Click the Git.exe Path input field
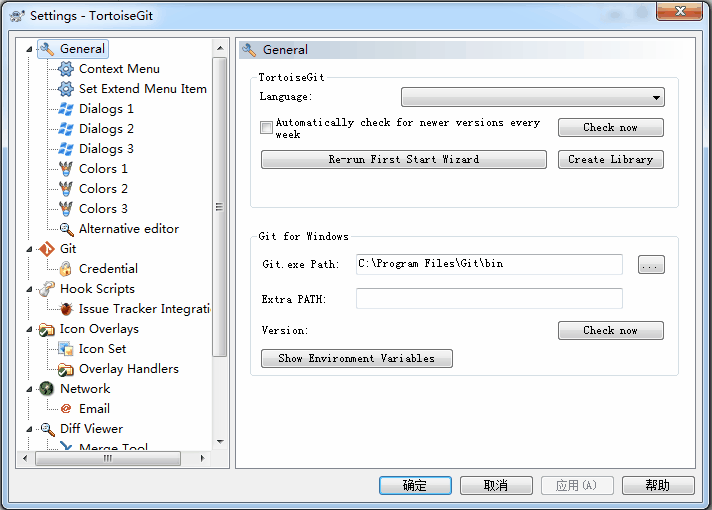 tap(489, 264)
